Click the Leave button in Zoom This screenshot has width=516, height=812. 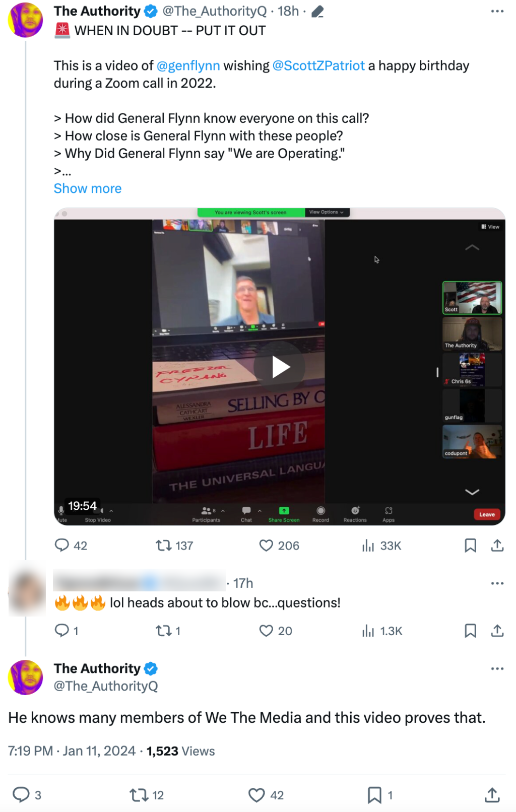[486, 514]
